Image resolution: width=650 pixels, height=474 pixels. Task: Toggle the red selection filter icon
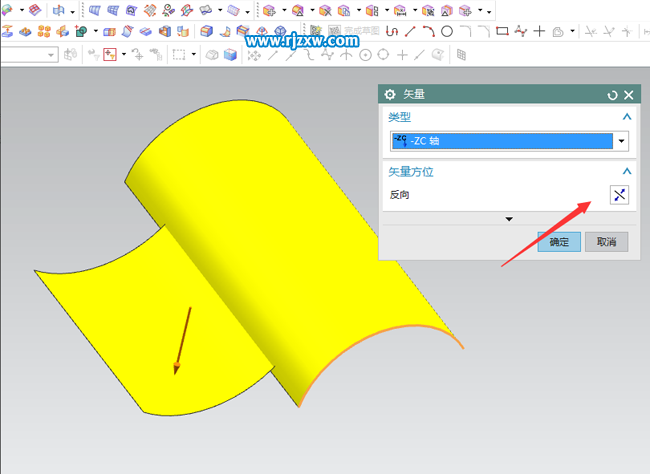(109, 54)
